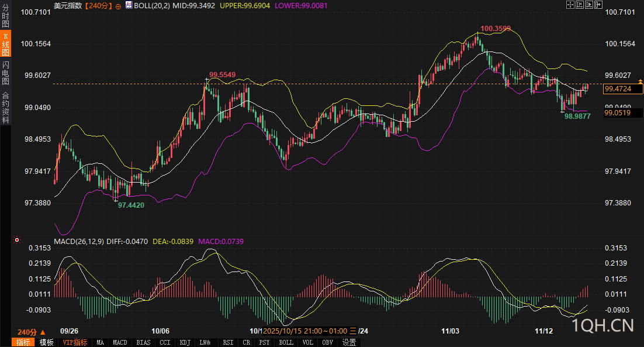Click the small red icon beside MACD panel
Screen dimensions: 644x347
[x=17, y=240]
